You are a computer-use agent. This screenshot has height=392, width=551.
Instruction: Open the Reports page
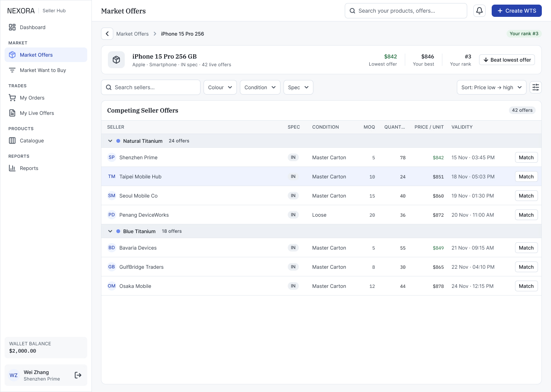(x=46, y=168)
